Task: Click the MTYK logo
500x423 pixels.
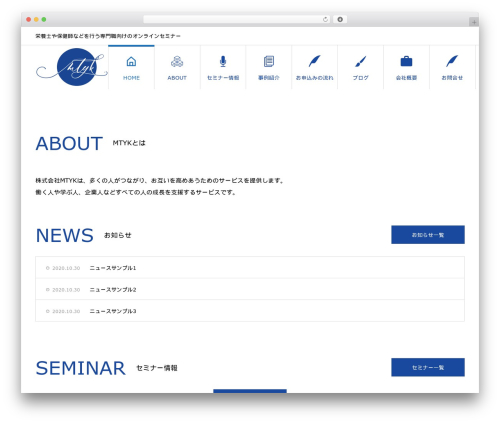Action: tap(72, 67)
